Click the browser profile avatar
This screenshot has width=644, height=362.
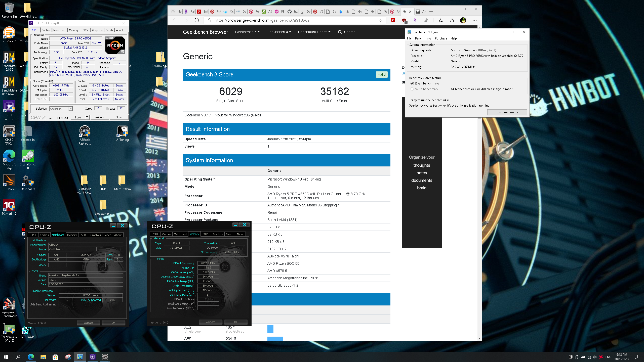[x=463, y=20]
